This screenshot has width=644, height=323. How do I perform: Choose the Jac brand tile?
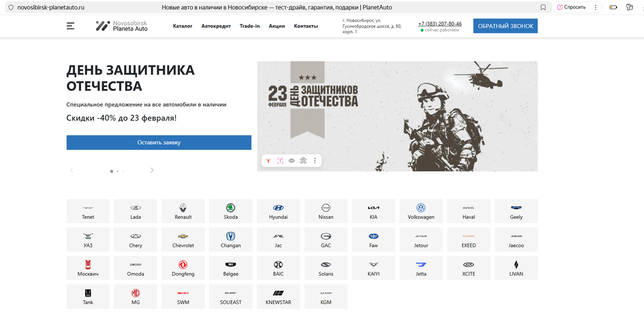pyautogui.click(x=279, y=239)
